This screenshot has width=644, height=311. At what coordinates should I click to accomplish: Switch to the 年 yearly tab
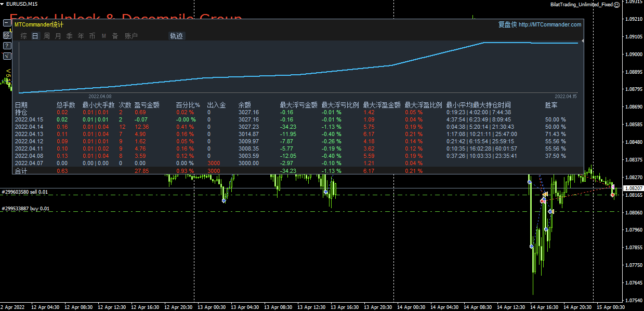[x=81, y=36]
